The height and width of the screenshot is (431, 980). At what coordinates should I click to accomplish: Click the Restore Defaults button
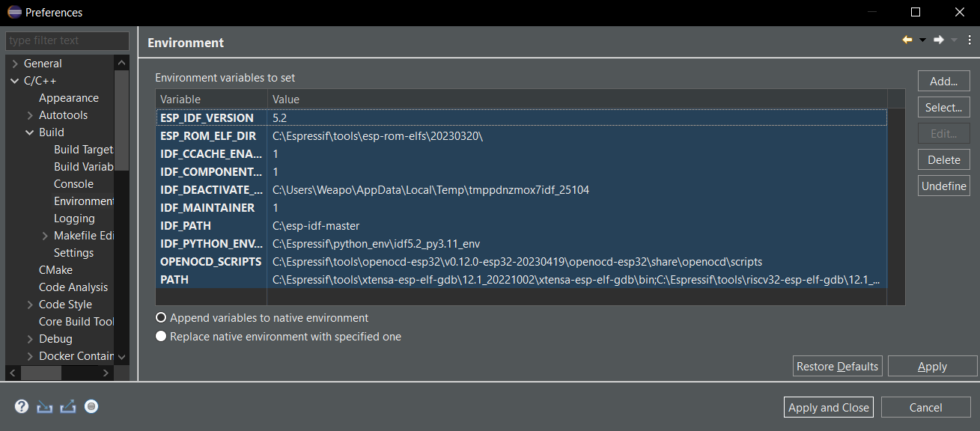pyautogui.click(x=837, y=366)
